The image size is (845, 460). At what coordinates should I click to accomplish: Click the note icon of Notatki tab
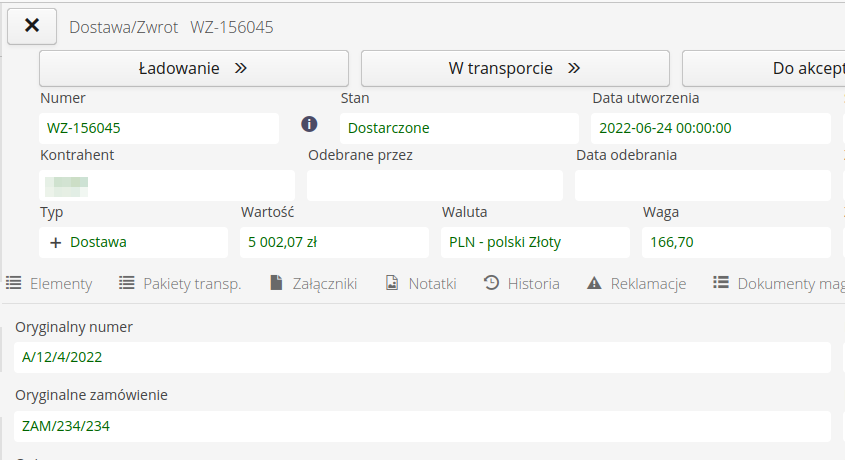(392, 283)
